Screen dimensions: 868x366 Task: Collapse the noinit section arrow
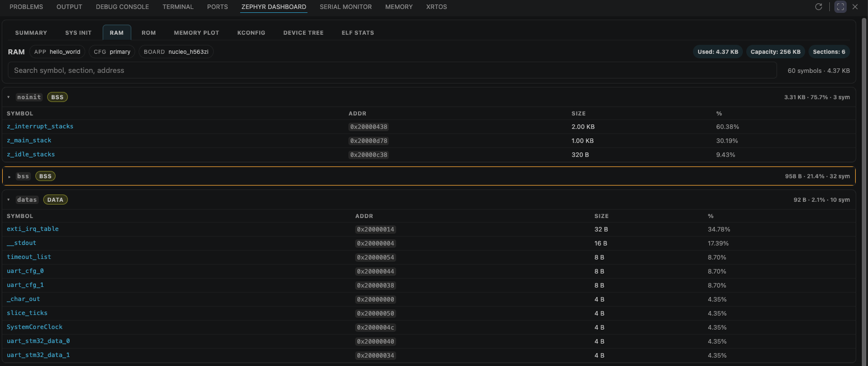(x=9, y=97)
